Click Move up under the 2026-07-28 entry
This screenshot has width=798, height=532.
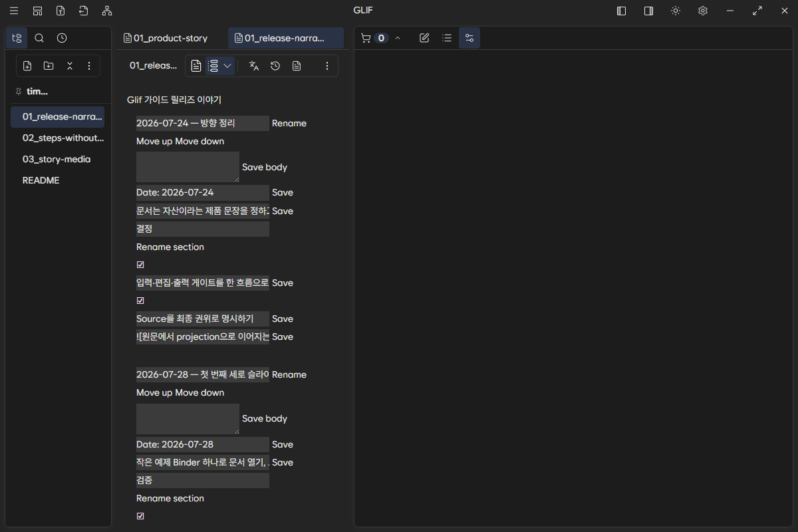pyautogui.click(x=154, y=392)
